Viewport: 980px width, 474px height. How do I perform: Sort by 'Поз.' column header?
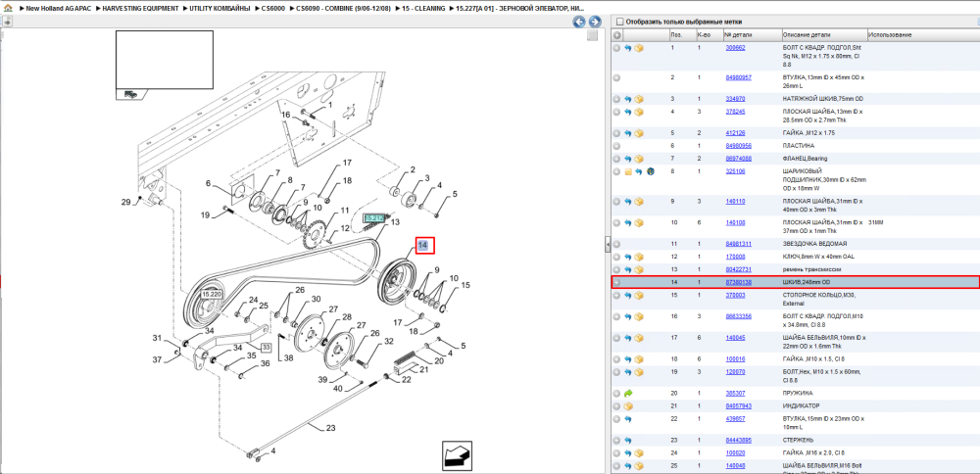point(681,35)
